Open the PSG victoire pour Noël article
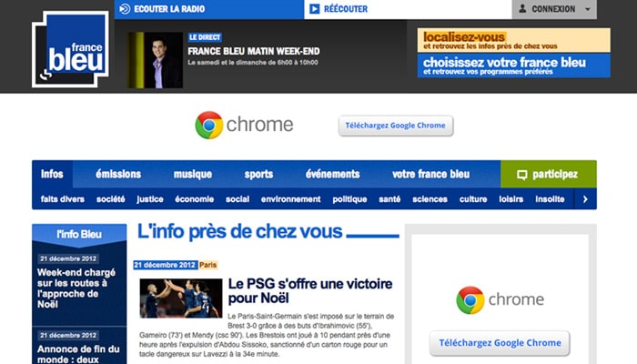 click(x=310, y=291)
